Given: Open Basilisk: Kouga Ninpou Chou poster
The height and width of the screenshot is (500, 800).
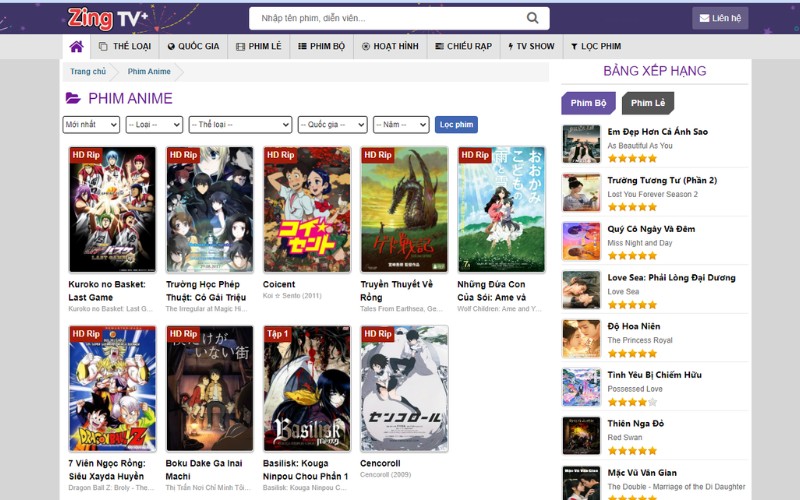Looking at the screenshot, I should (307, 389).
